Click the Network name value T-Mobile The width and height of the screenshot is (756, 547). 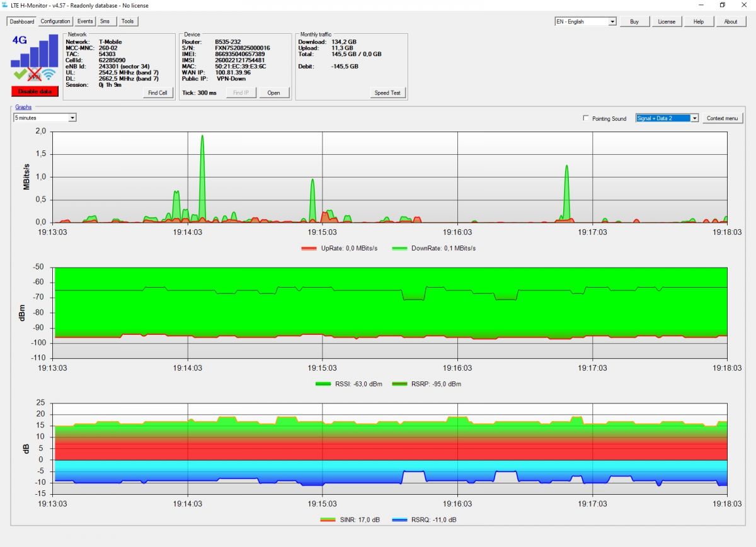click(110, 42)
